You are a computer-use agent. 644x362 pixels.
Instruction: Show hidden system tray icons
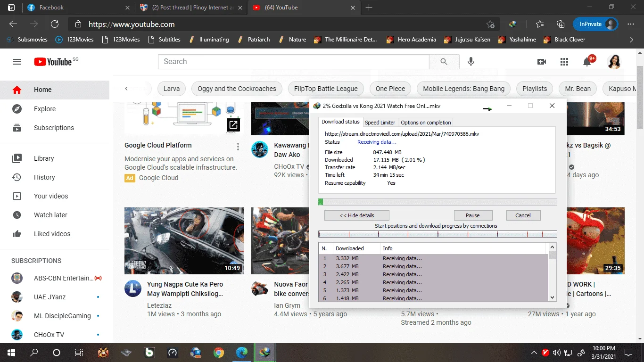pyautogui.click(x=534, y=352)
